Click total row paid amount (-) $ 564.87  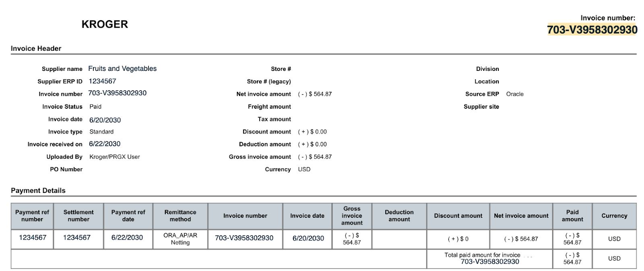pos(572,259)
